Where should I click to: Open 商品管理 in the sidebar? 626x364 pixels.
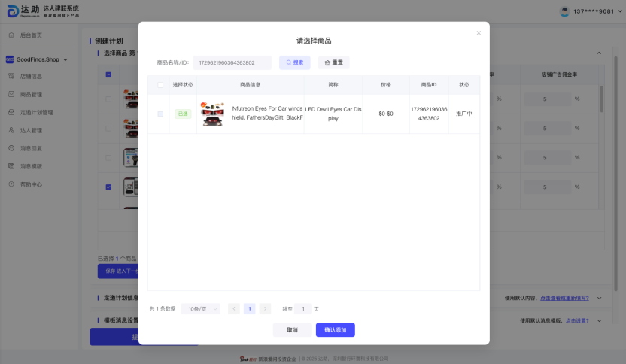tap(31, 94)
